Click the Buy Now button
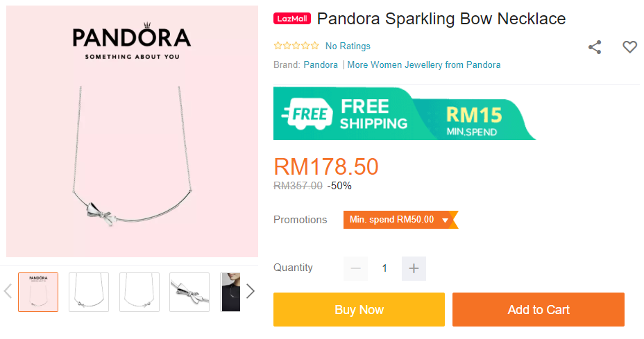The width and height of the screenshot is (644, 339). coord(359,309)
